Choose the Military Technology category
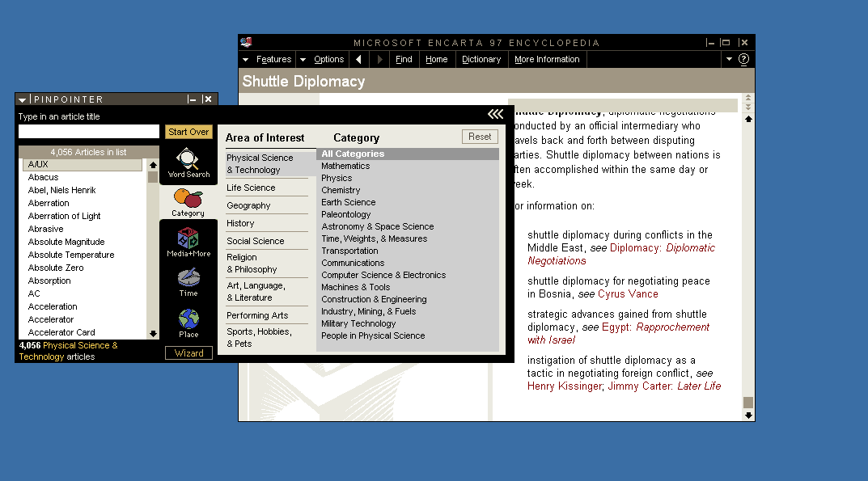This screenshot has height=481, width=868. (358, 324)
